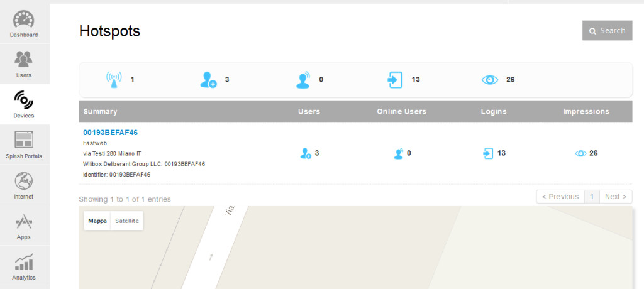Click online users icon in 00193BEFAF46 row
This screenshot has height=289, width=644.
(x=398, y=153)
